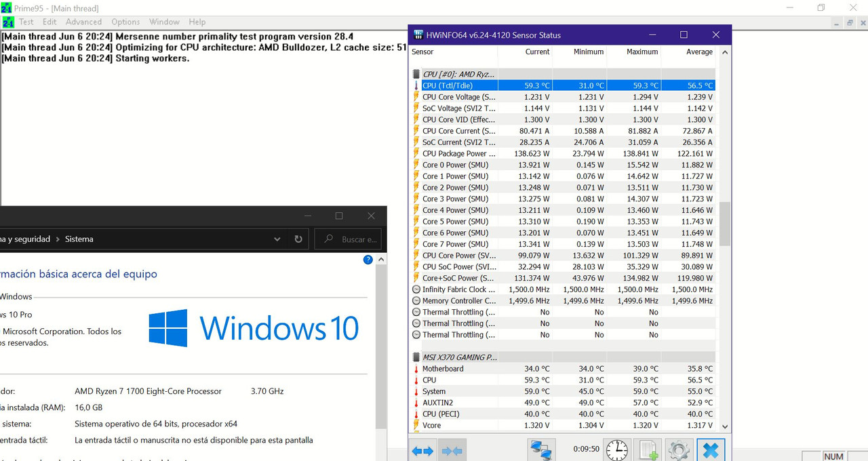
Task: Expand the address bar history dropdown in Sistema
Action: (x=277, y=239)
